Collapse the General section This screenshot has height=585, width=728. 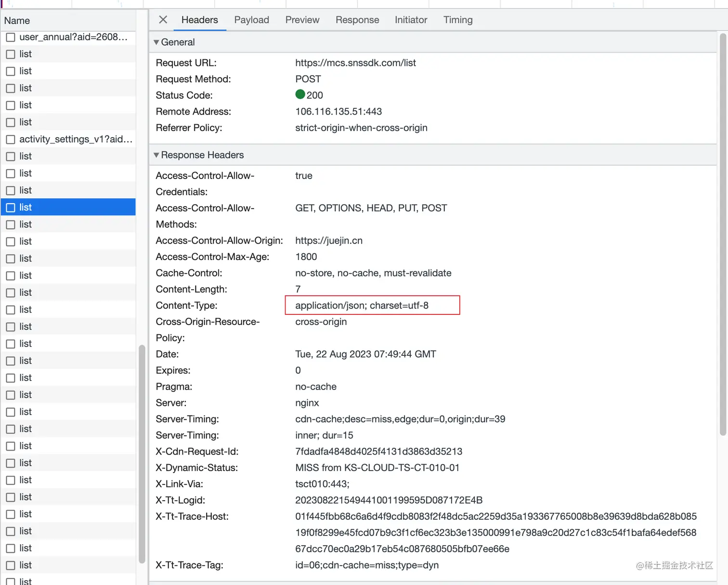pos(156,42)
